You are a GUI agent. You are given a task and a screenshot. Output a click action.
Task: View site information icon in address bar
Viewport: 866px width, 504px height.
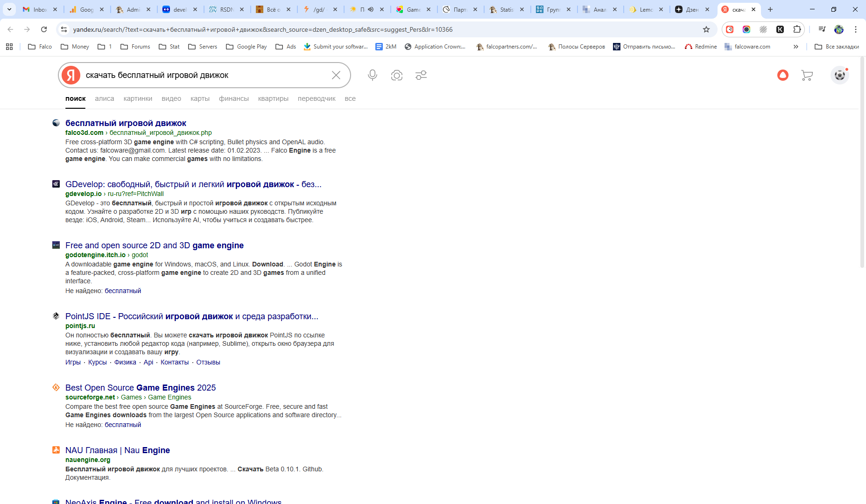click(64, 29)
